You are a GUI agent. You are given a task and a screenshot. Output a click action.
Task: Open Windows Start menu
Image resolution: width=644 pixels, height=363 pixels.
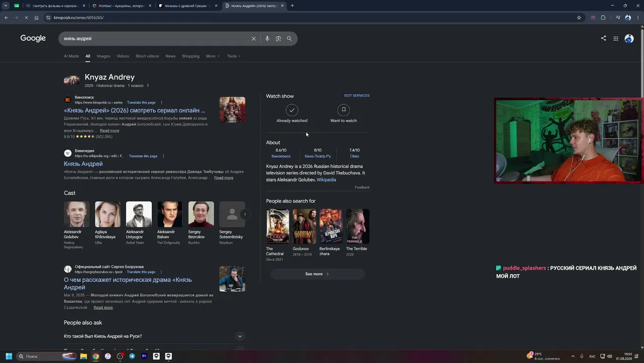[9, 356]
